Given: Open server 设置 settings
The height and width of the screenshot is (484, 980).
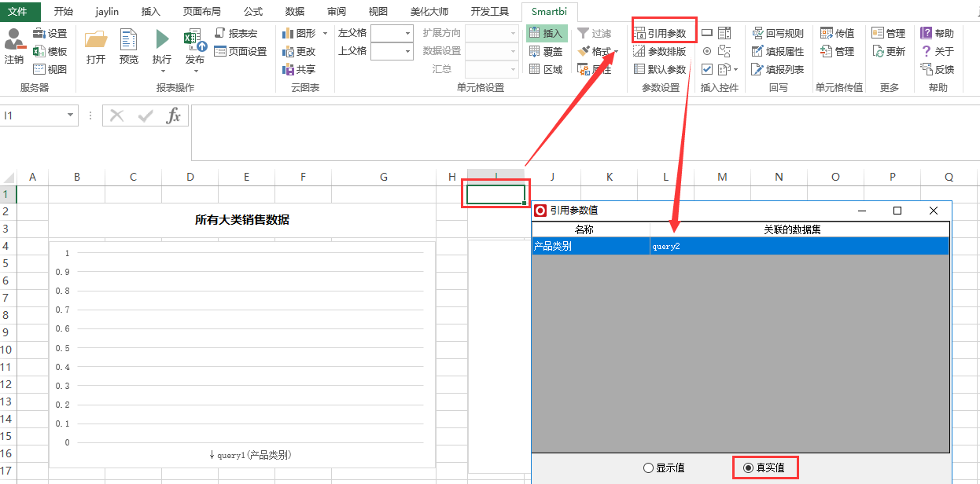Looking at the screenshot, I should [50, 34].
